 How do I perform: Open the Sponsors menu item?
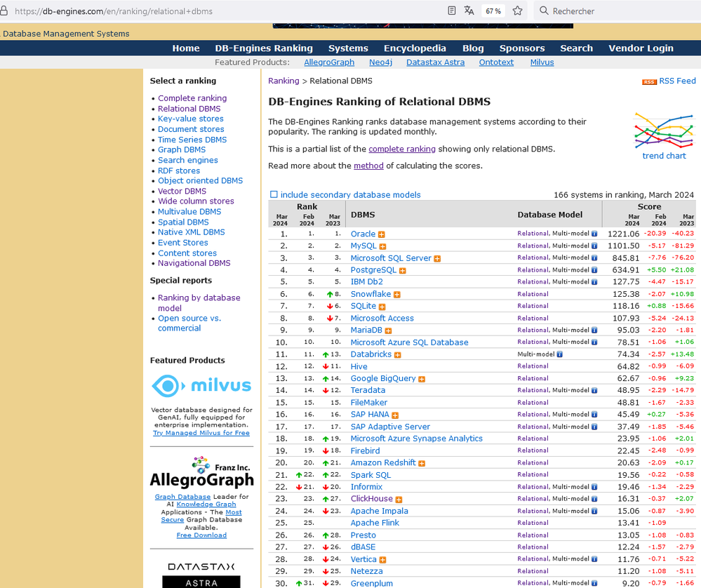522,48
